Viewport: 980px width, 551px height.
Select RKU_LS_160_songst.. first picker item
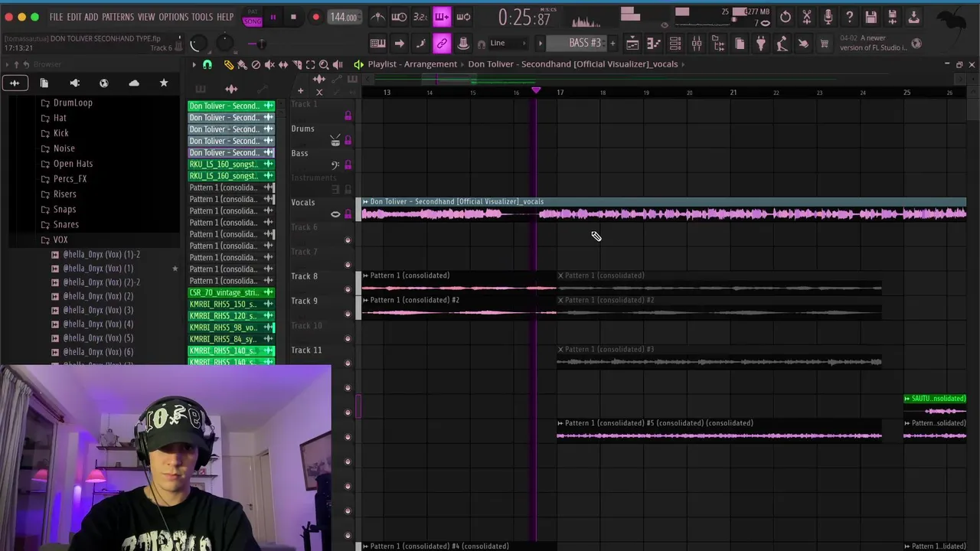point(231,164)
